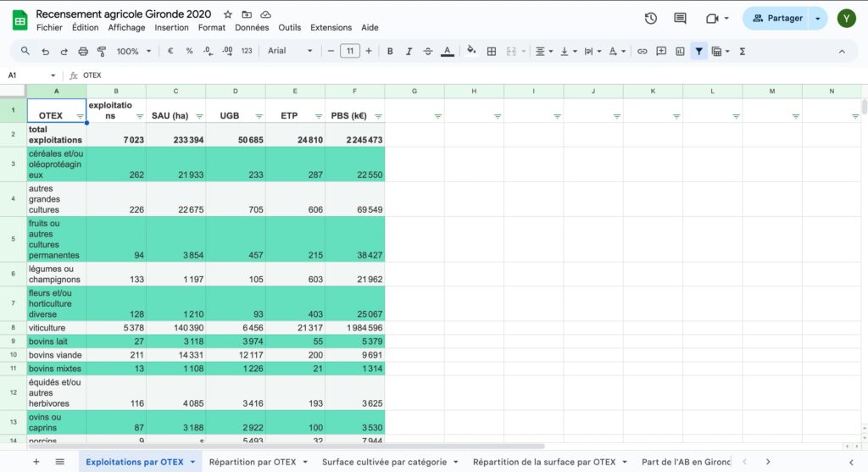
Task: Open the Arial font family dropdown
Action: point(290,51)
